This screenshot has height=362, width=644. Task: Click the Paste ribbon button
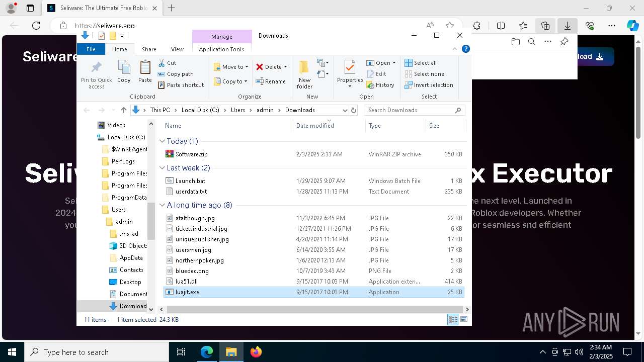pos(145,71)
